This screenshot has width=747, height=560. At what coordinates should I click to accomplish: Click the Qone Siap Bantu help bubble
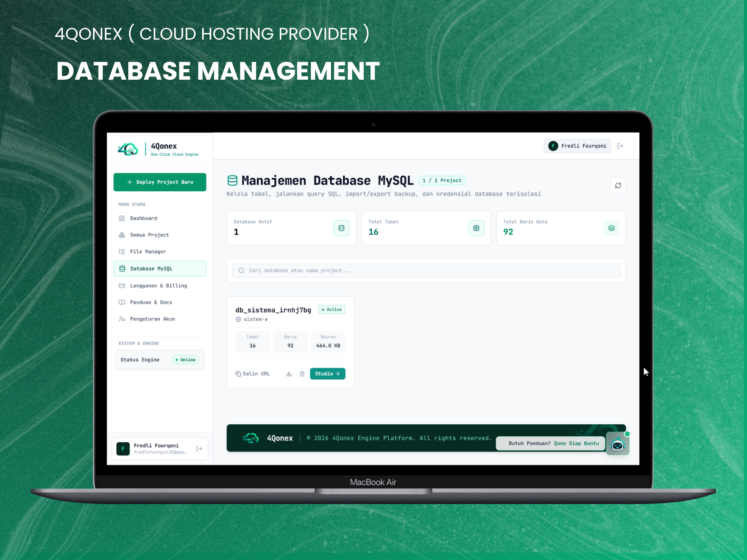(x=551, y=443)
